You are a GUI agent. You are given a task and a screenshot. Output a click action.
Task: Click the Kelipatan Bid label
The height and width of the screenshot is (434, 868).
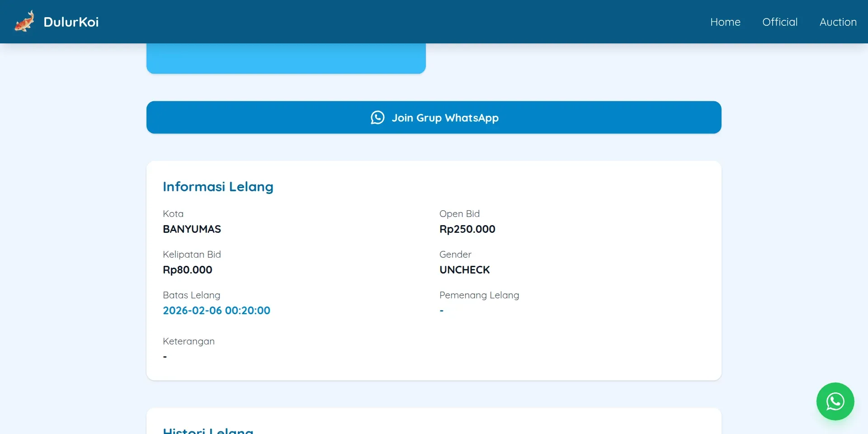pyautogui.click(x=192, y=255)
